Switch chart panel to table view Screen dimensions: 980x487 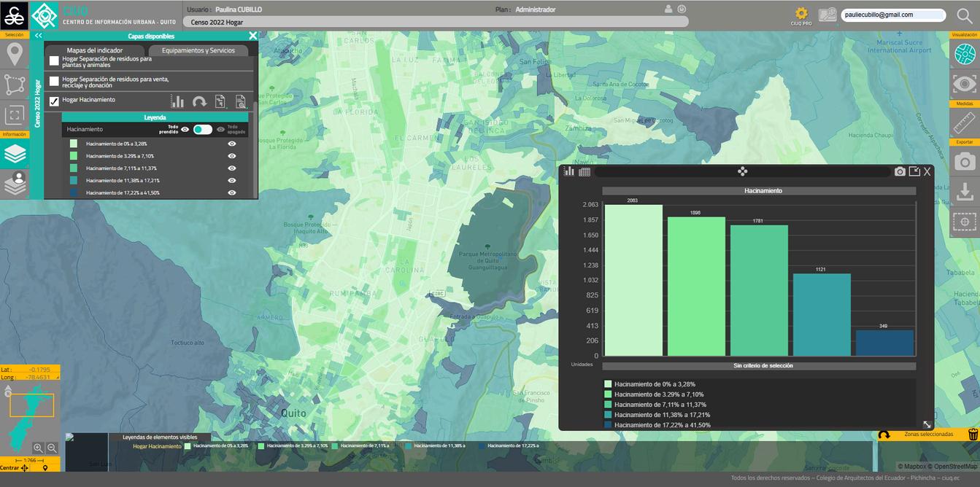tap(584, 171)
